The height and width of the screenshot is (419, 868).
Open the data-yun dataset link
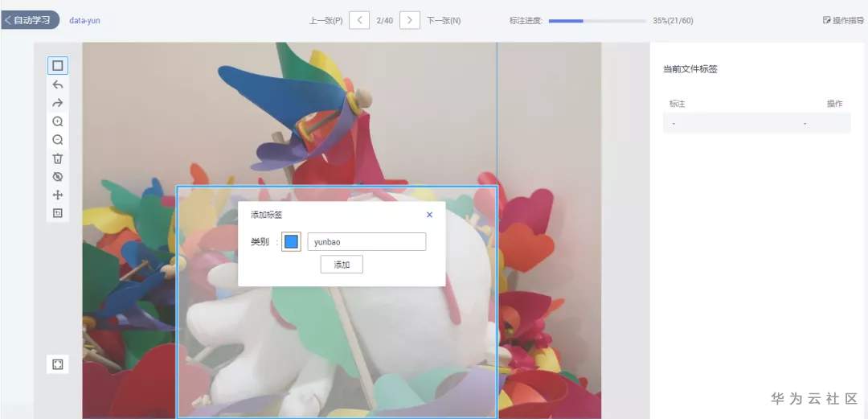84,20
